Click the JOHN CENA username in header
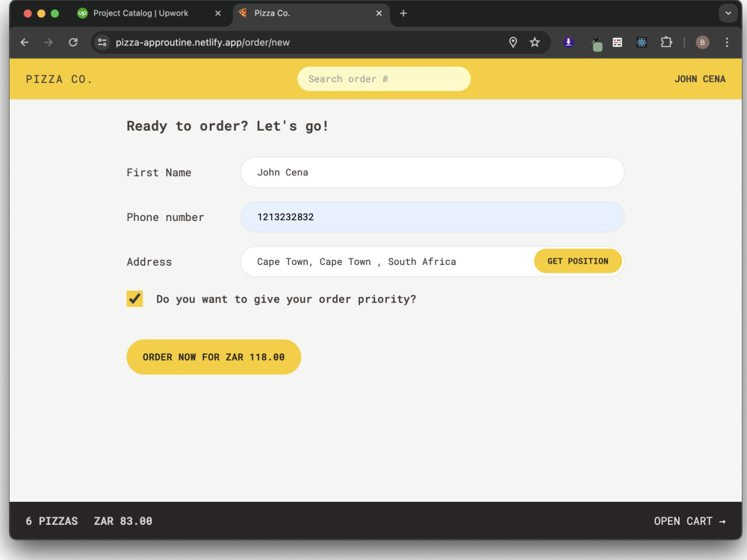This screenshot has height=560, width=747. coord(700,79)
